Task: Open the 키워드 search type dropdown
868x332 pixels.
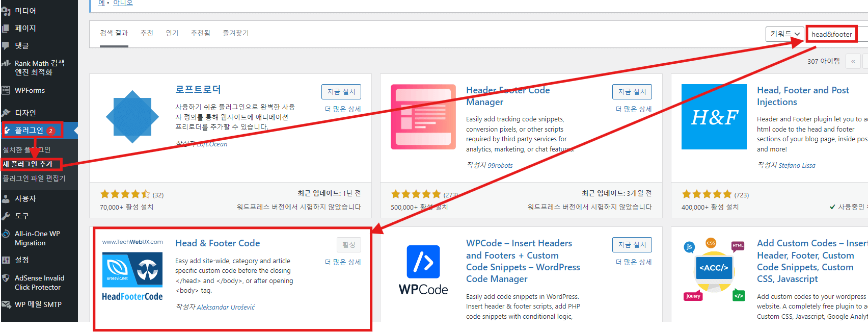Action: pyautogui.click(x=785, y=34)
